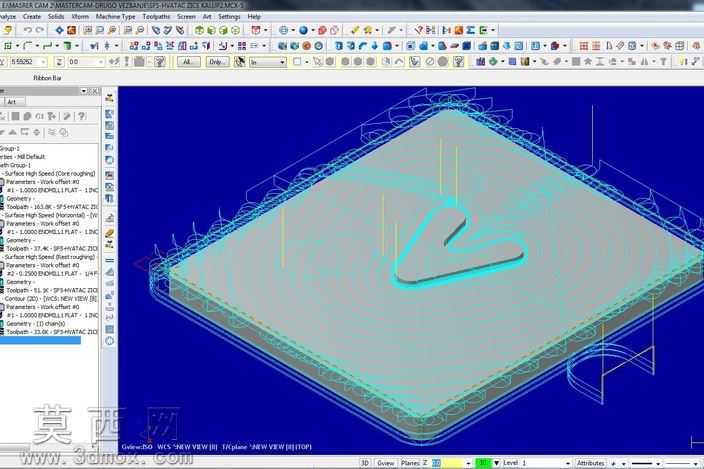704x469 pixels.
Task: Click the Only selection button
Action: tap(217, 61)
